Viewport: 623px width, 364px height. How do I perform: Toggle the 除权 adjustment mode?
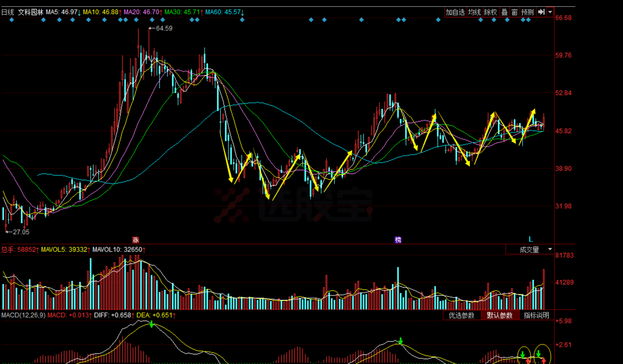(x=491, y=12)
